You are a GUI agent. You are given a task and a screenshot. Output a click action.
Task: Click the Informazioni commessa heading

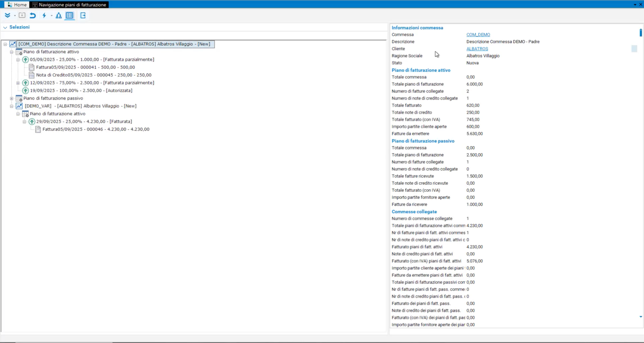tap(417, 28)
